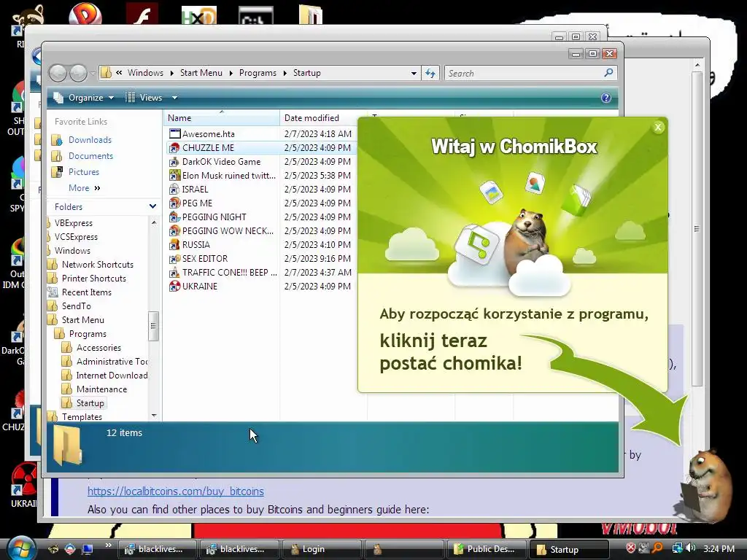
Task: Open the Documents favorite link
Action: pyautogui.click(x=90, y=156)
